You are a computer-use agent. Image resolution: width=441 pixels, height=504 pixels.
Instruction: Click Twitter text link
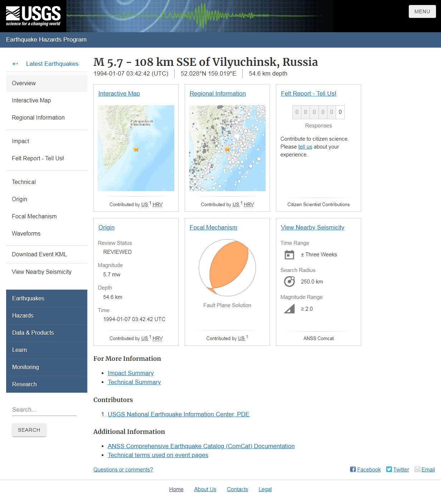coord(401,470)
